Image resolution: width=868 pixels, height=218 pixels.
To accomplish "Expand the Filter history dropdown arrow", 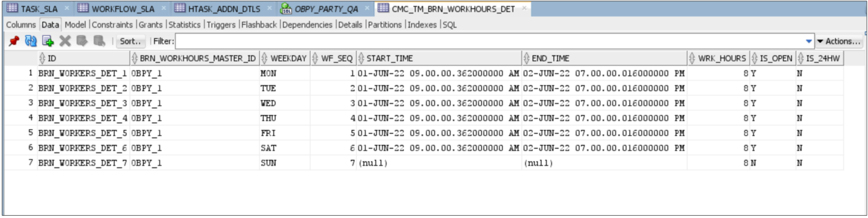I will tap(808, 41).
